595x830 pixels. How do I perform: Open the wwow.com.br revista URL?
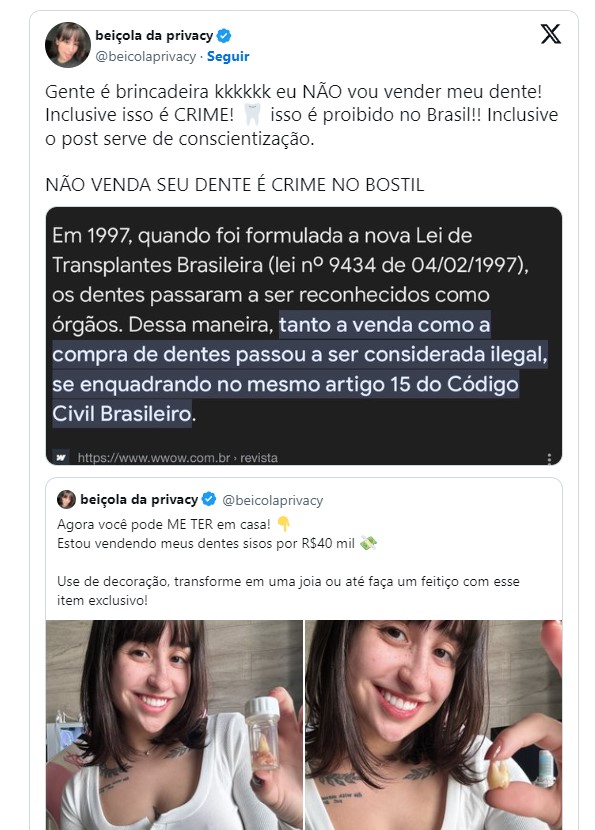tap(177, 458)
